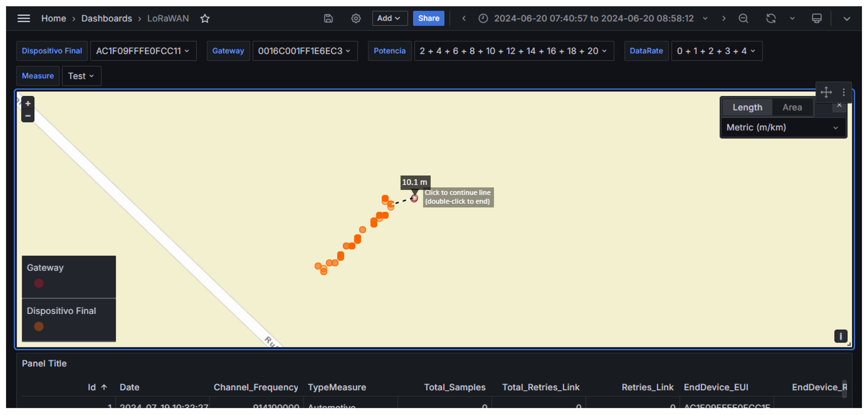Screen dimensions: 868x415
Task: Open the panel three-dot menu
Action: [843, 92]
